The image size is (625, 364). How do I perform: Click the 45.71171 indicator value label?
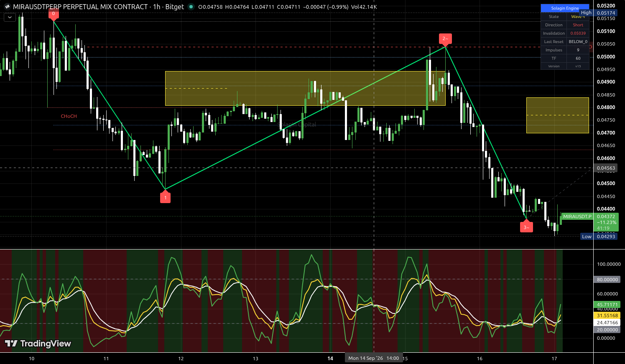pos(607,305)
